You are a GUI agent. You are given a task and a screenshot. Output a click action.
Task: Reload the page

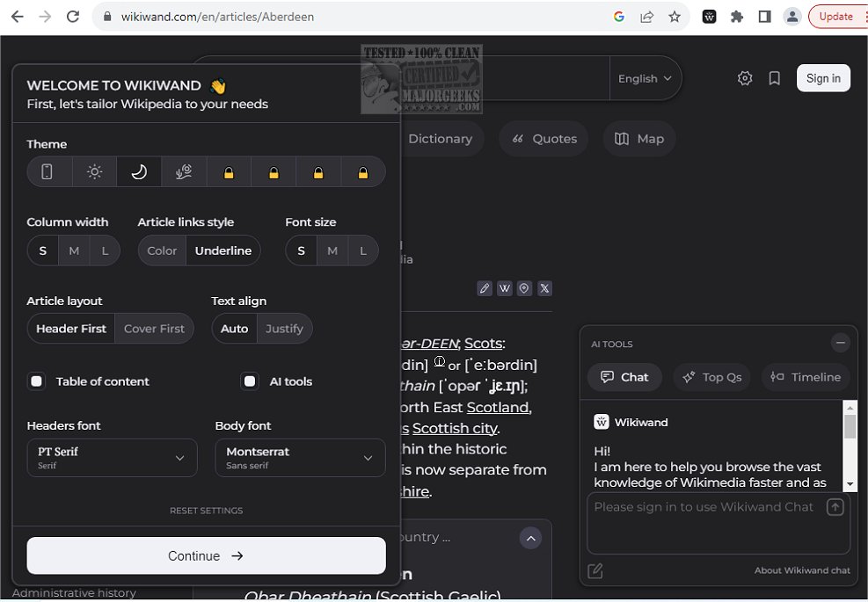[x=72, y=17]
